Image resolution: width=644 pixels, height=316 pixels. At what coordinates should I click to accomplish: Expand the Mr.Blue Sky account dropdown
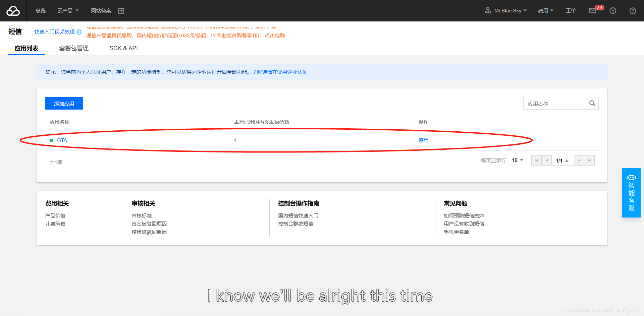(511, 11)
